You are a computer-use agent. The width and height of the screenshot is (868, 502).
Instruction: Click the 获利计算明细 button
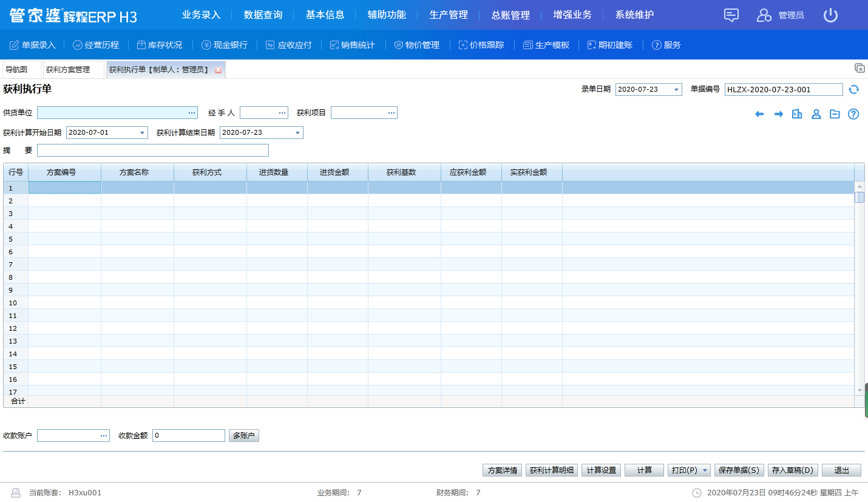click(552, 470)
